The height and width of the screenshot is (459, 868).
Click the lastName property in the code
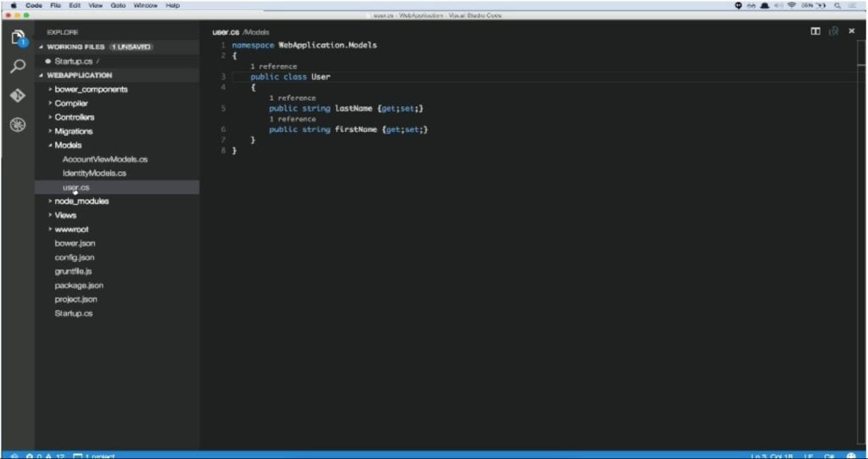353,108
